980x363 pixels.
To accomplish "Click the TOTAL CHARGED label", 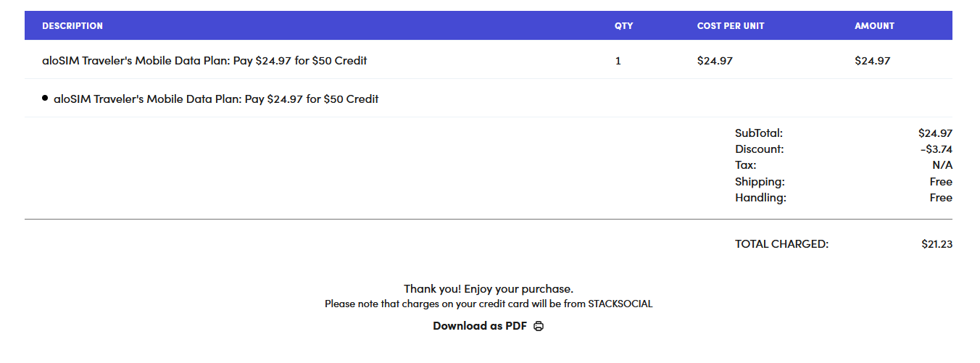I will 781,244.
